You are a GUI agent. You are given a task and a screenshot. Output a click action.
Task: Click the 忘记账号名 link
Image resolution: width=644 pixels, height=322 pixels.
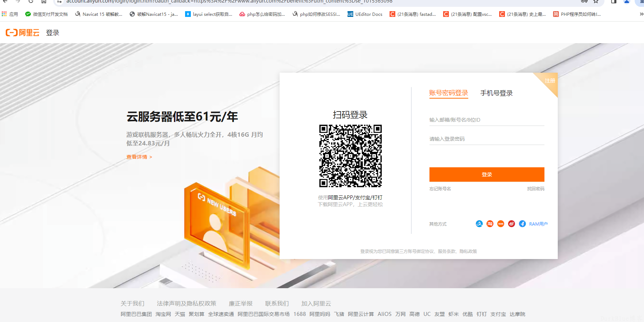tap(440, 189)
